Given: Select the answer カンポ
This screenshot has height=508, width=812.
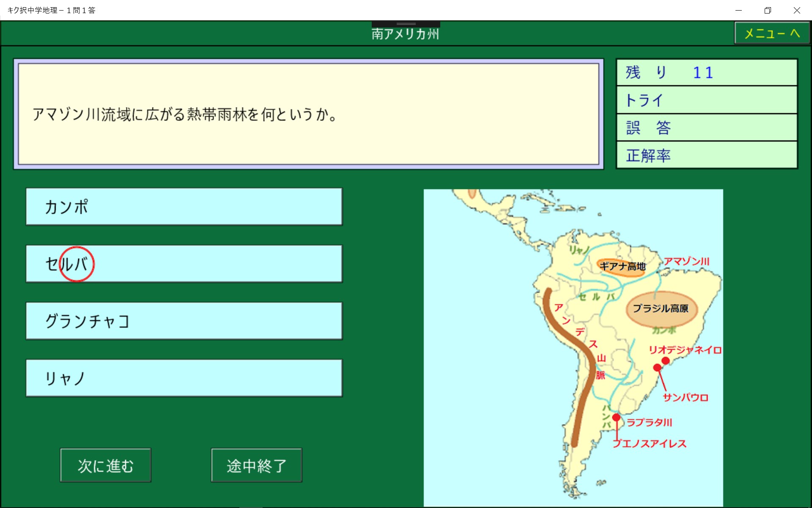Looking at the screenshot, I should (184, 207).
